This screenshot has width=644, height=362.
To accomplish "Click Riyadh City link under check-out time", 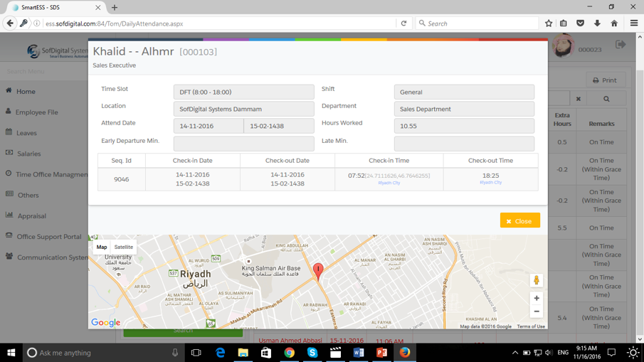I will click(491, 182).
